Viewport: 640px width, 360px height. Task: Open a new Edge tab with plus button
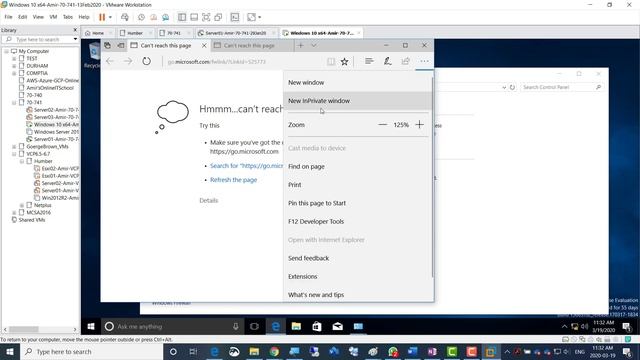[300, 45]
